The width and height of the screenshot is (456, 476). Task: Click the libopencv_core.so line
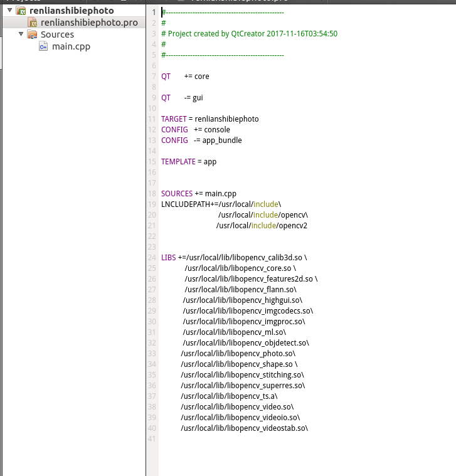click(240, 268)
